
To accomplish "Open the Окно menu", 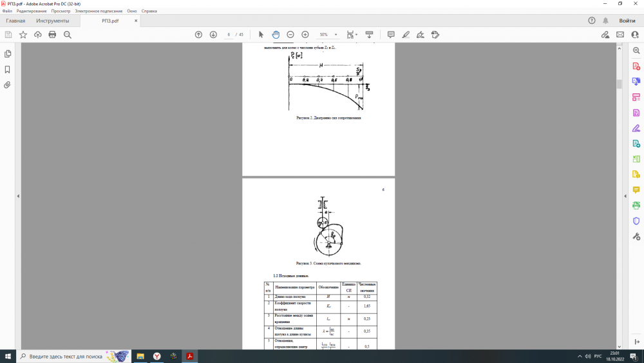I will (132, 11).
